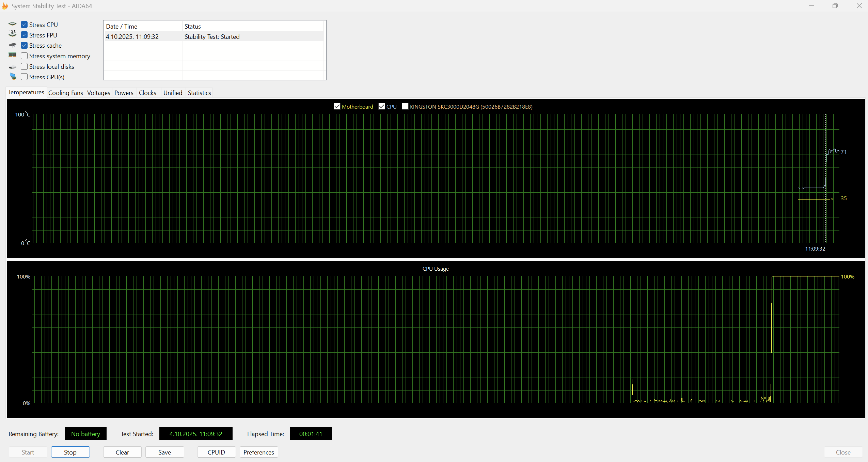The width and height of the screenshot is (868, 462).
Task: Uncheck Stress CPU checkbox
Action: (x=24, y=25)
